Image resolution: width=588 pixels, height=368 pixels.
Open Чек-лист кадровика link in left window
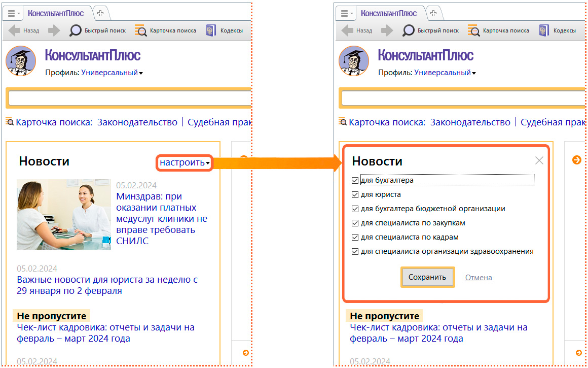coord(106,333)
